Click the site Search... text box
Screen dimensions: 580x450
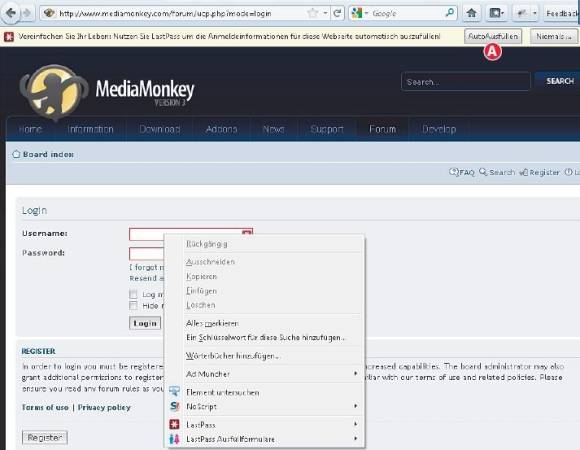pyautogui.click(x=466, y=82)
